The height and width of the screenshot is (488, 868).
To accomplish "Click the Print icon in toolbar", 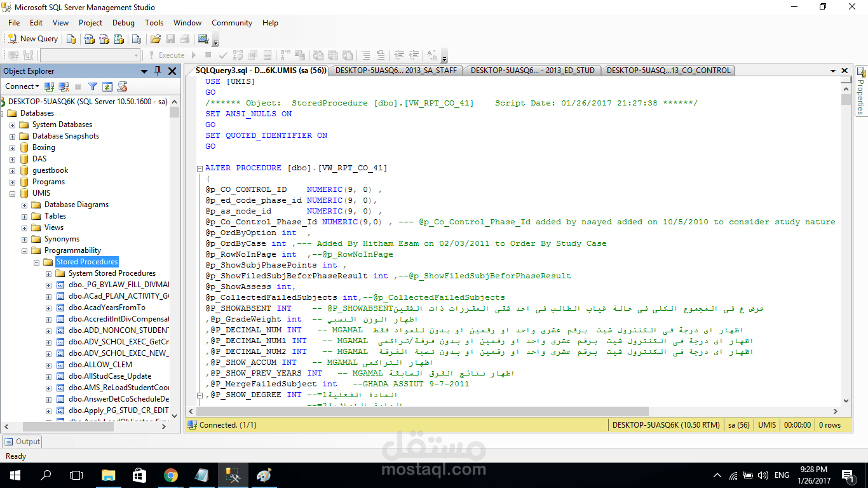I will (x=184, y=39).
